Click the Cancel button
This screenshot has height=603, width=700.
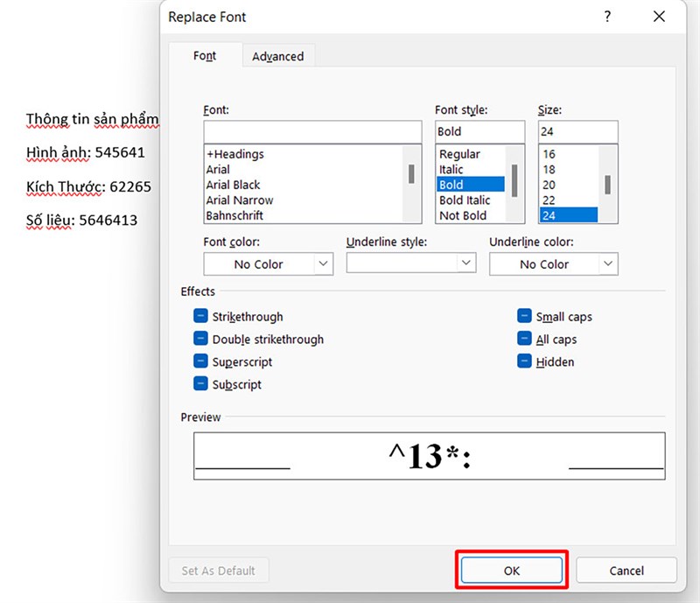pos(626,571)
